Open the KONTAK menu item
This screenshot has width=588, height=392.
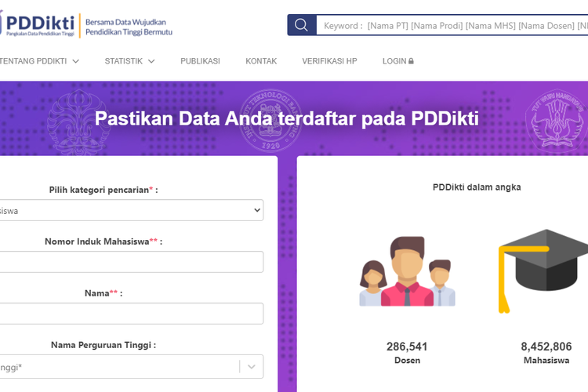pyautogui.click(x=261, y=61)
